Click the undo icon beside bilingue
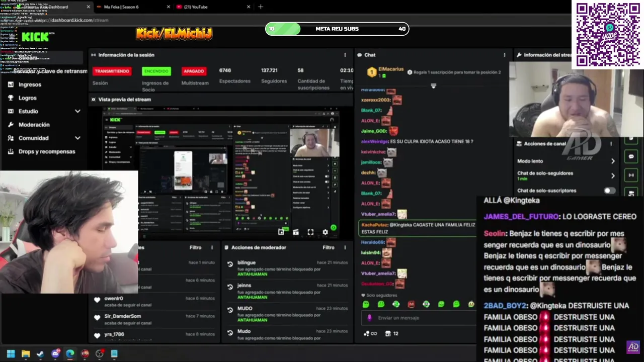644x362 pixels. click(x=230, y=264)
